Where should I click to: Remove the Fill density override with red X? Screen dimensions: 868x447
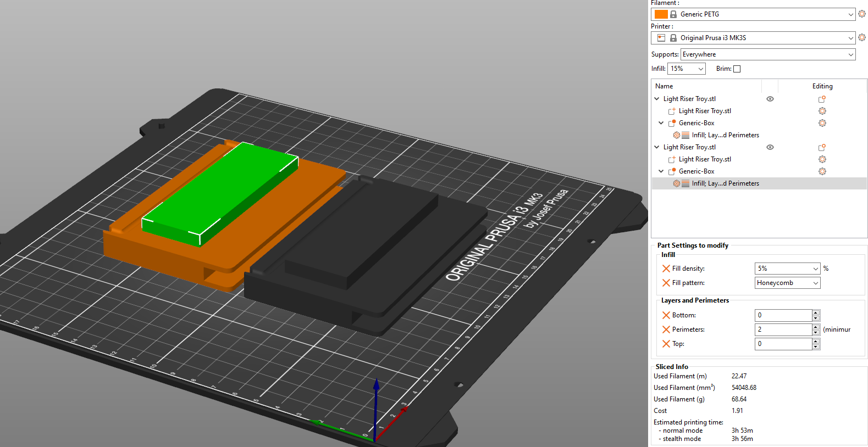tap(666, 269)
